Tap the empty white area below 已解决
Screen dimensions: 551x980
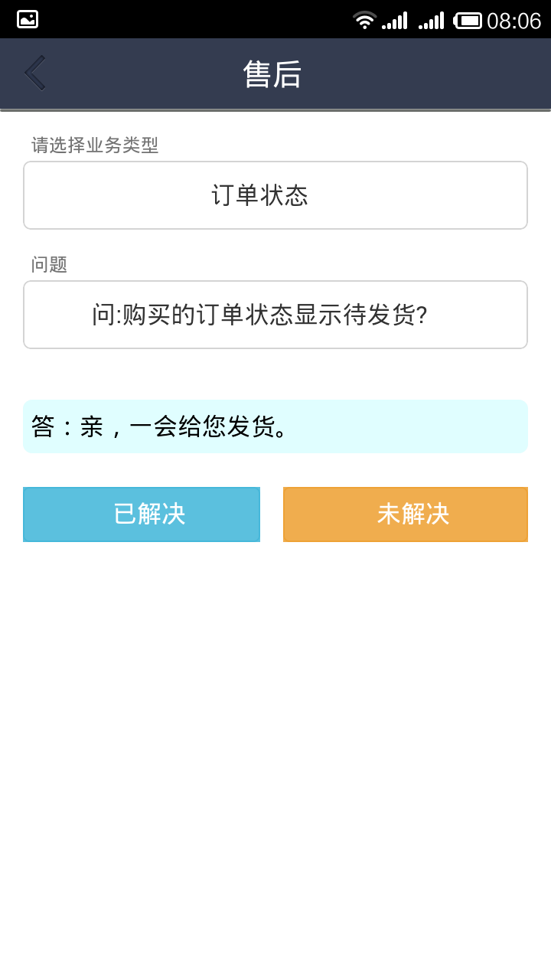[x=142, y=689]
